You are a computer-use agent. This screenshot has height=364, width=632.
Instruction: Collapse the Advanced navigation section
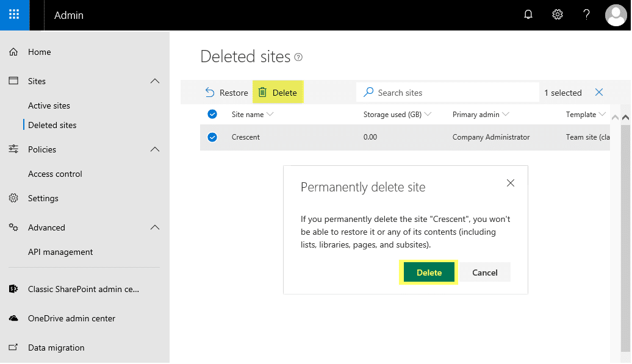[x=155, y=227]
